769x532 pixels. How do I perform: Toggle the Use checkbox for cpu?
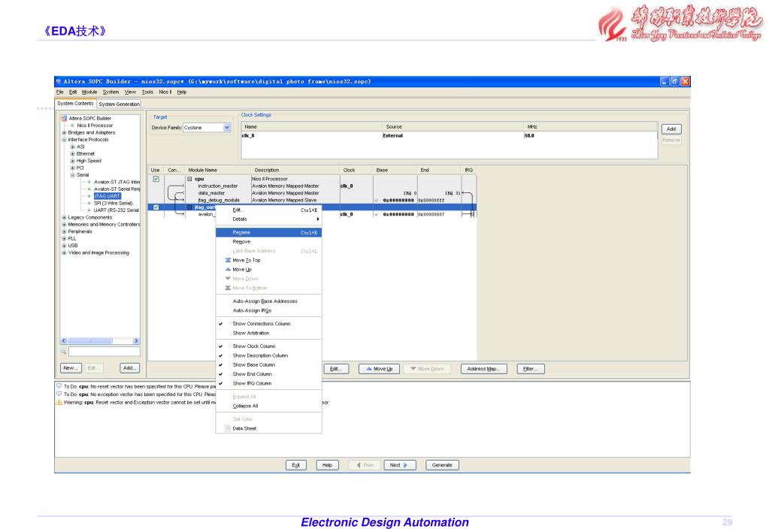click(x=156, y=179)
